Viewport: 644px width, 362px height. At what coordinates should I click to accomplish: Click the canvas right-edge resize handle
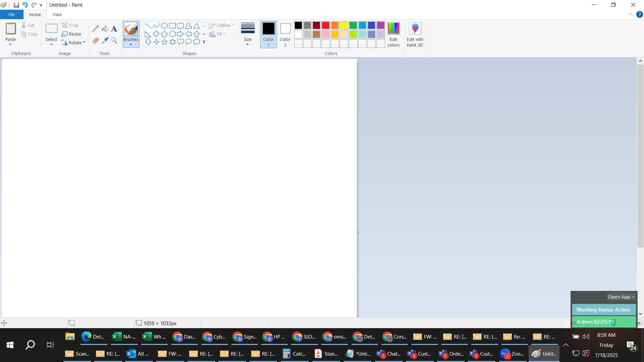(x=358, y=232)
